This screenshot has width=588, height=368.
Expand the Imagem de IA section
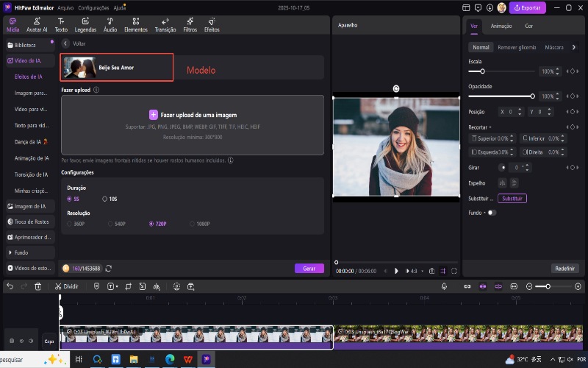30,207
